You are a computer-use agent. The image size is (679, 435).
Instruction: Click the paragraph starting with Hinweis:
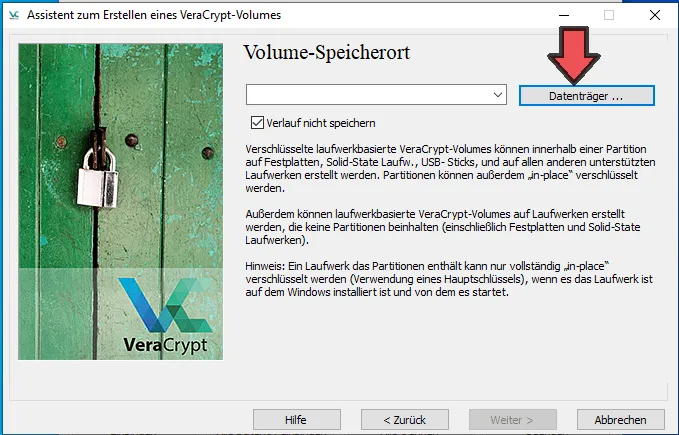tap(449, 279)
